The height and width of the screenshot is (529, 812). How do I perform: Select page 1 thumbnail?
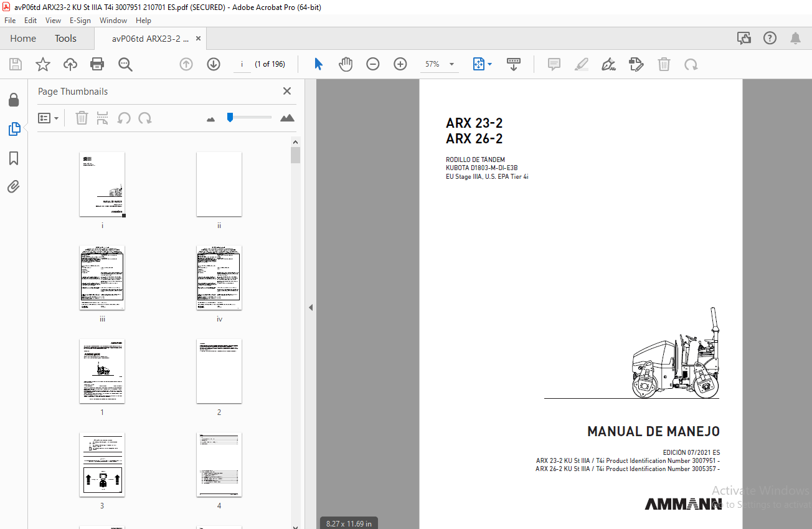tap(102, 371)
